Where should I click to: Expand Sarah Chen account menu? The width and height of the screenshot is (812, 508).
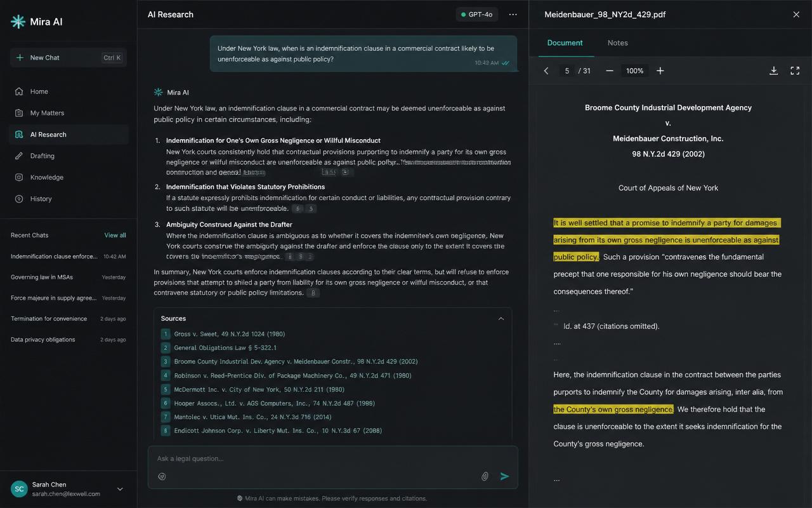click(120, 489)
